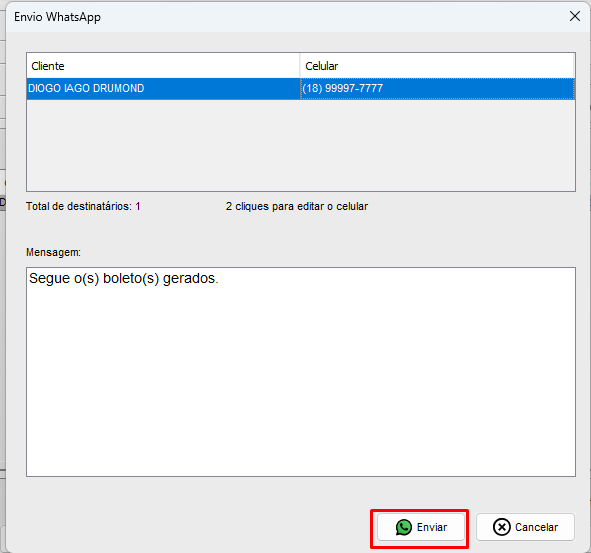This screenshot has height=553, width=591.
Task: Click the 'Mensagem:' label
Action: point(54,252)
